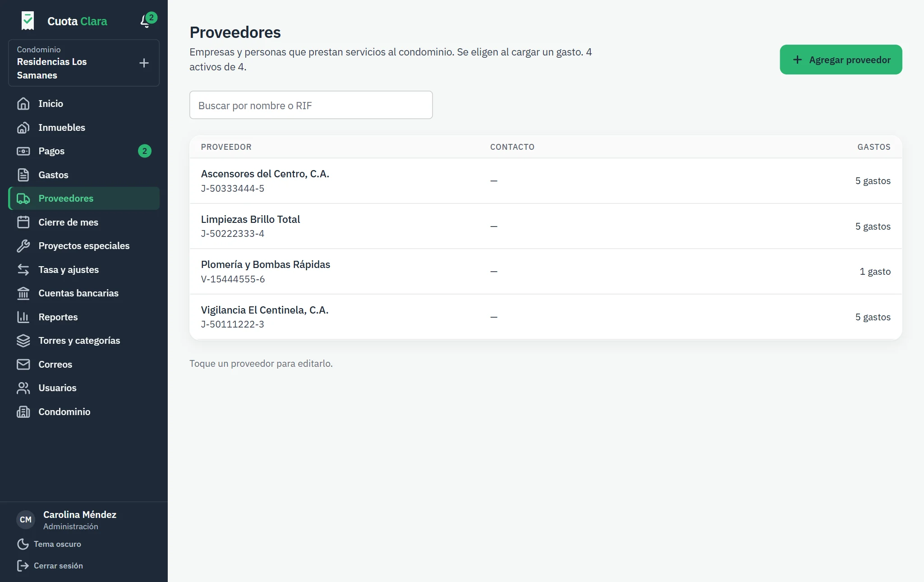Open Vigilancia El Centinela, C.A. provider row
Screen dimensions: 924x582
point(546,317)
